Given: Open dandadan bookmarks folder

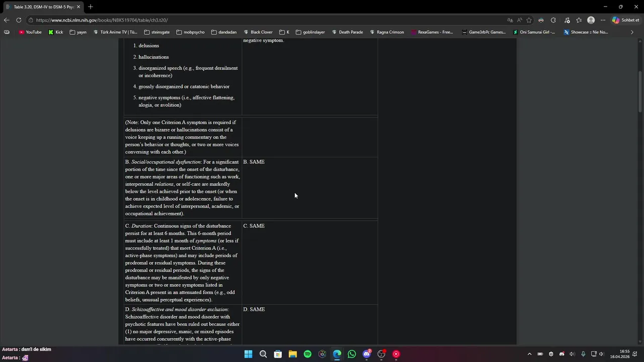Looking at the screenshot, I should pyautogui.click(x=224, y=32).
